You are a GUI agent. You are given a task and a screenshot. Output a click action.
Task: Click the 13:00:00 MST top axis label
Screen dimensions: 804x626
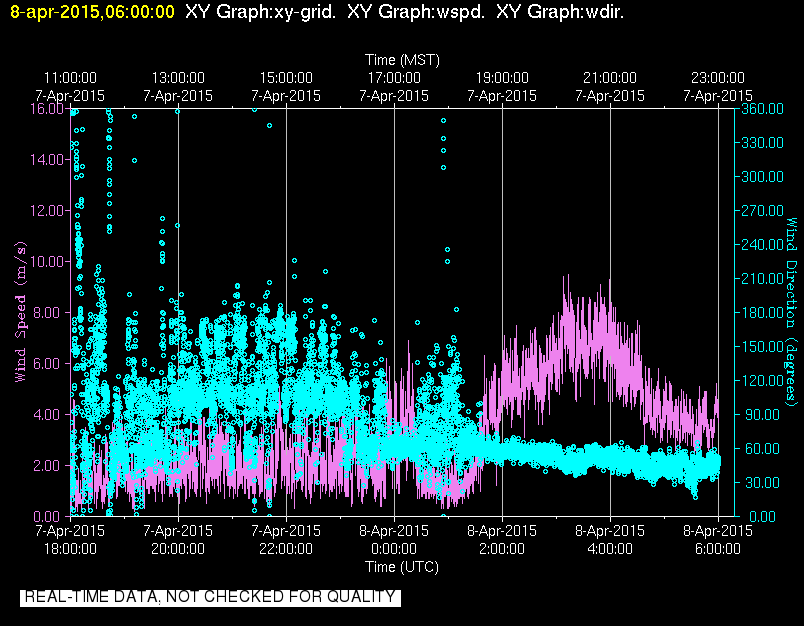[x=178, y=77]
